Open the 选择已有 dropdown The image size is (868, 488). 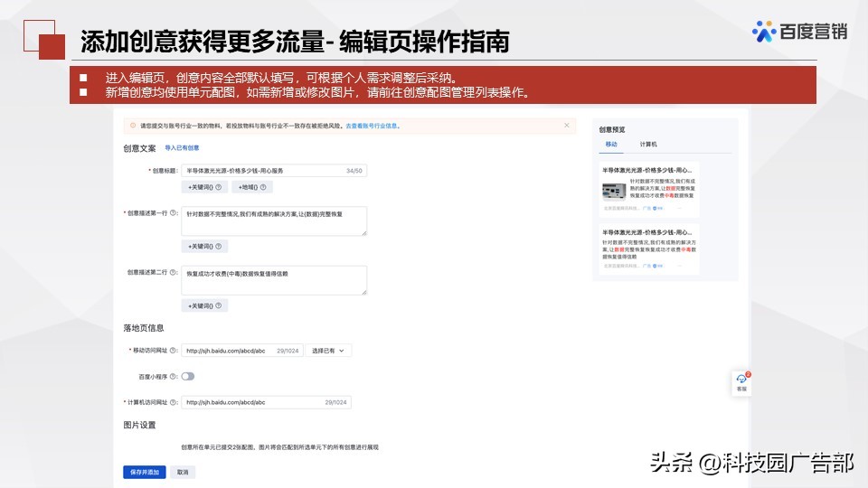point(328,351)
